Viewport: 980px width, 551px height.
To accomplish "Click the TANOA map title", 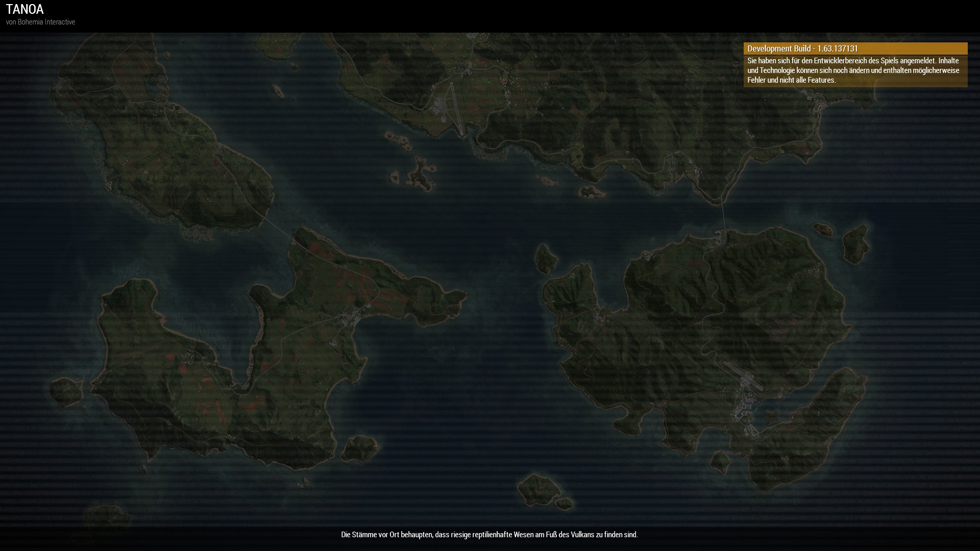I will point(24,9).
